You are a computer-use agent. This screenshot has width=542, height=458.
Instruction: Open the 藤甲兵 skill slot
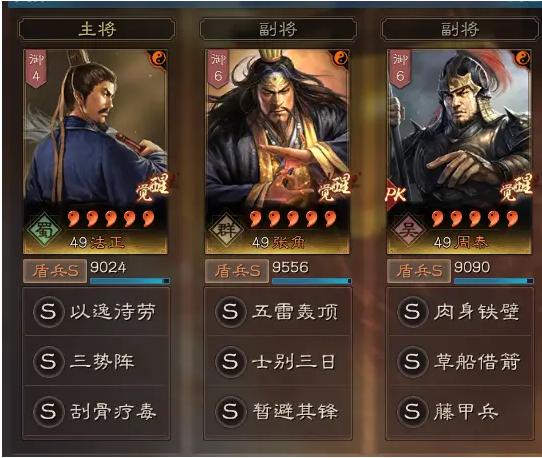pyautogui.click(x=460, y=412)
